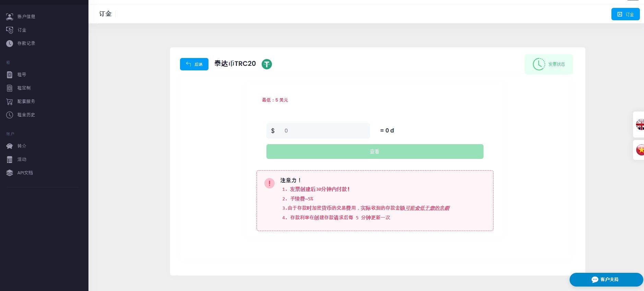Image resolution: width=644 pixels, height=291 pixels.
Task: Click the green 查看 button
Action: 375,152
